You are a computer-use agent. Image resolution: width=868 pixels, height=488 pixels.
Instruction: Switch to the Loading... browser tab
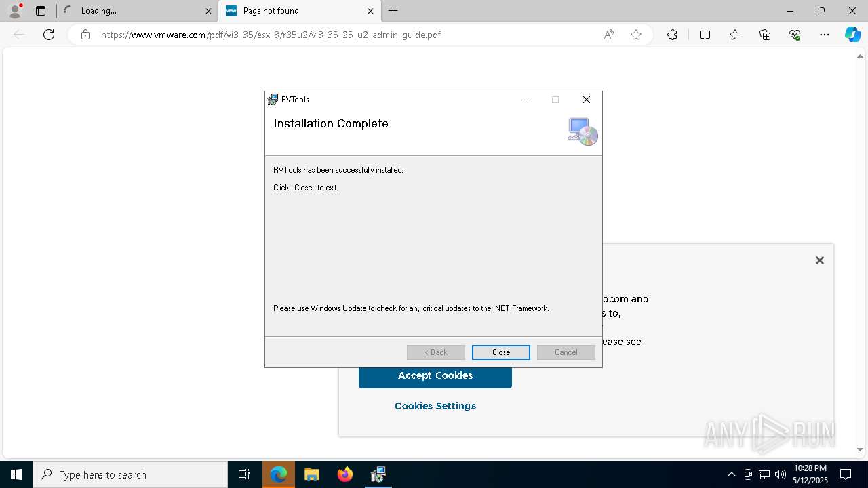pyautogui.click(x=136, y=11)
